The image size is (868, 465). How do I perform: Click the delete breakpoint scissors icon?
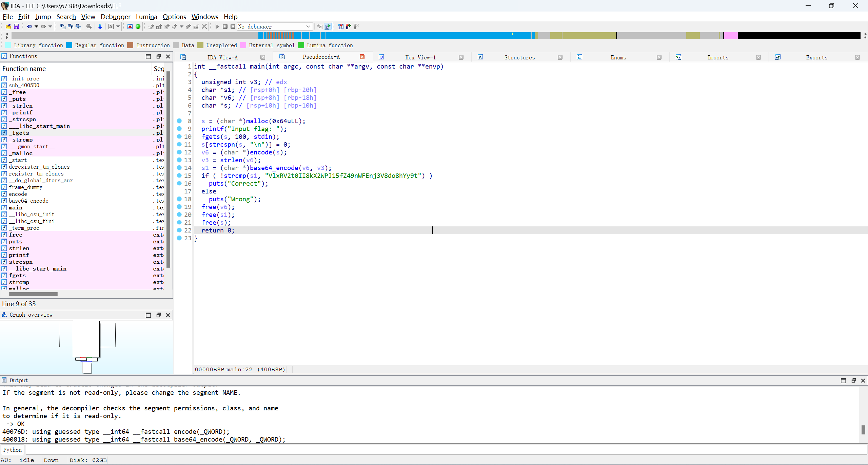click(356, 26)
